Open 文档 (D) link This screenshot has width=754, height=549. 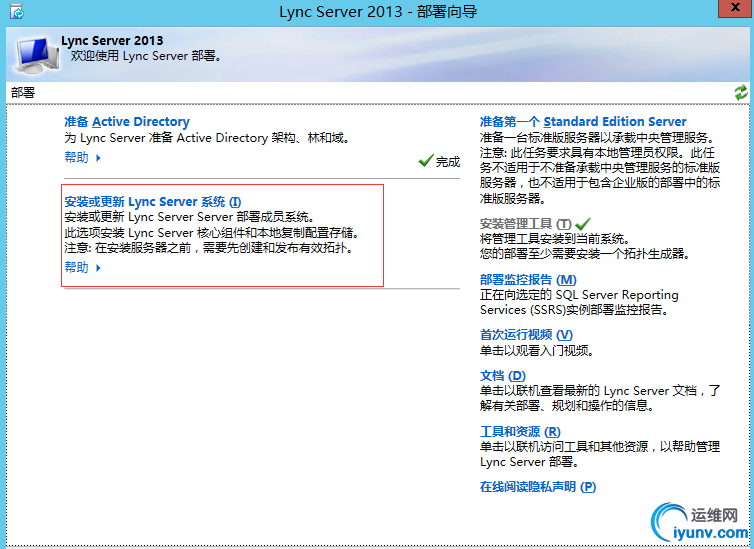tap(503, 375)
